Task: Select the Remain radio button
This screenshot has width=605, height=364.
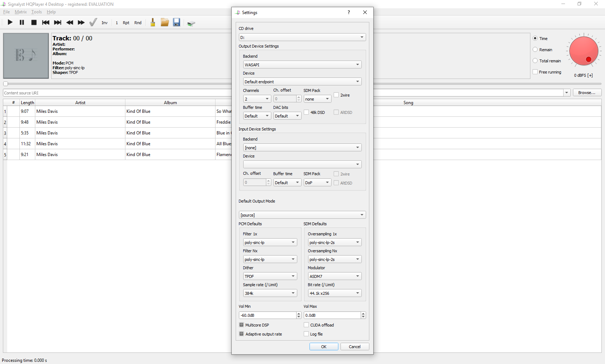Action: pyautogui.click(x=535, y=50)
